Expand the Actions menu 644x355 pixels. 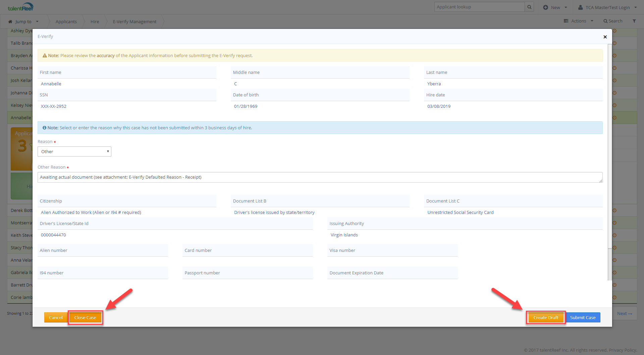(x=579, y=21)
